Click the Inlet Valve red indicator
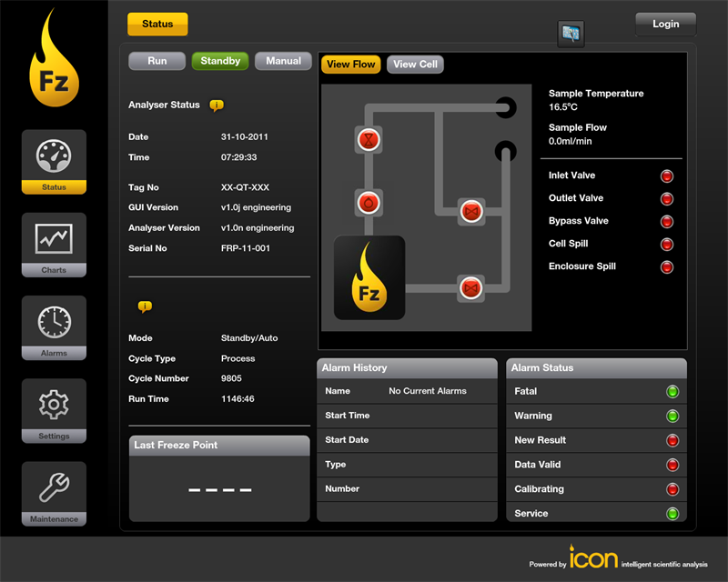728x582 pixels. [667, 176]
